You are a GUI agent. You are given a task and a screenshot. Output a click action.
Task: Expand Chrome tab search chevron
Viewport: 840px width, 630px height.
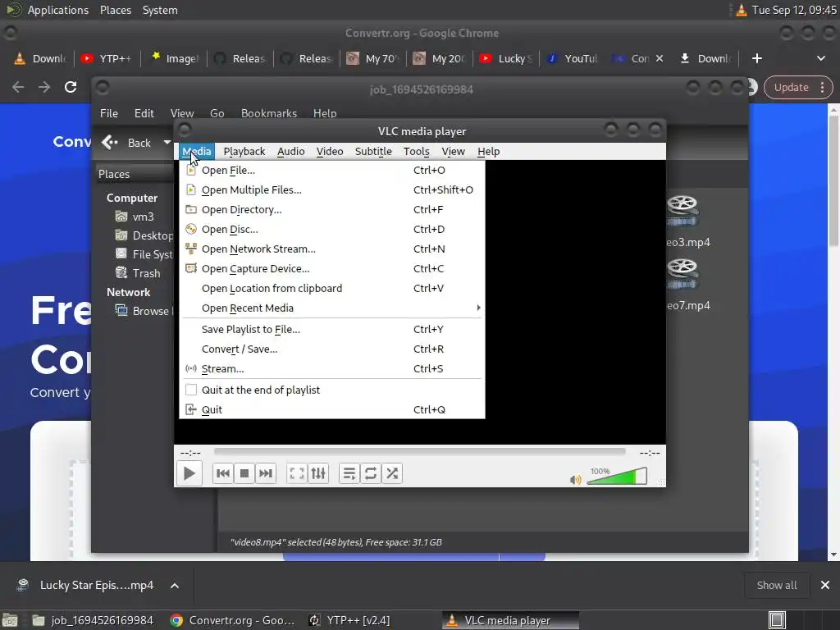(x=820, y=58)
